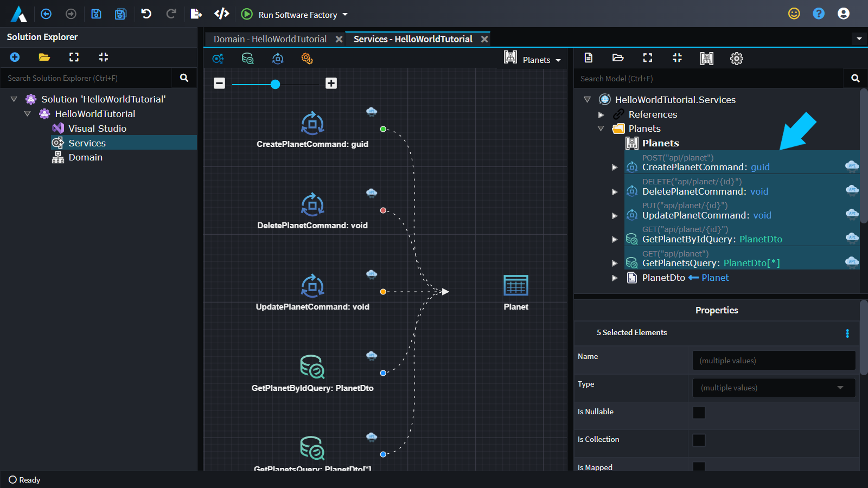The height and width of the screenshot is (488, 868).
Task: Expand all in Solution Explorer
Action: tap(74, 57)
